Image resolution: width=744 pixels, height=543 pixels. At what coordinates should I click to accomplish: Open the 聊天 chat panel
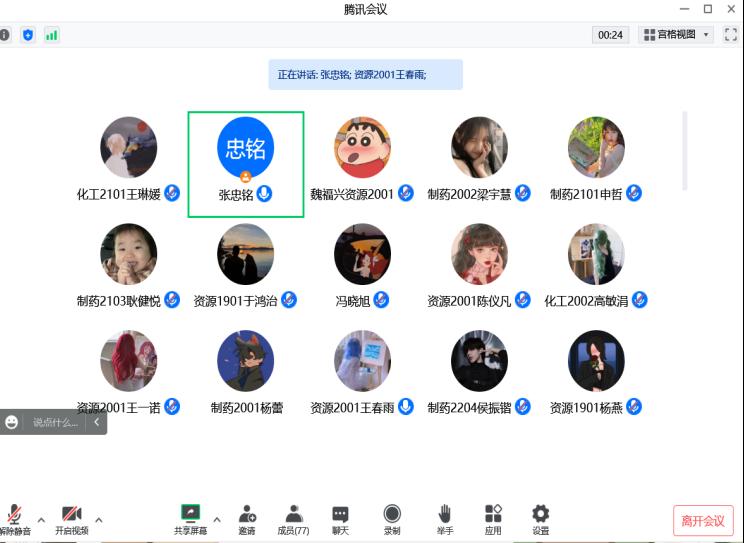click(x=341, y=514)
